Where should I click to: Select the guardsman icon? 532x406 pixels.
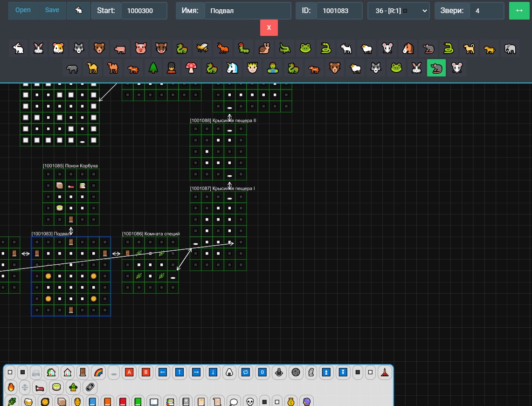171,68
